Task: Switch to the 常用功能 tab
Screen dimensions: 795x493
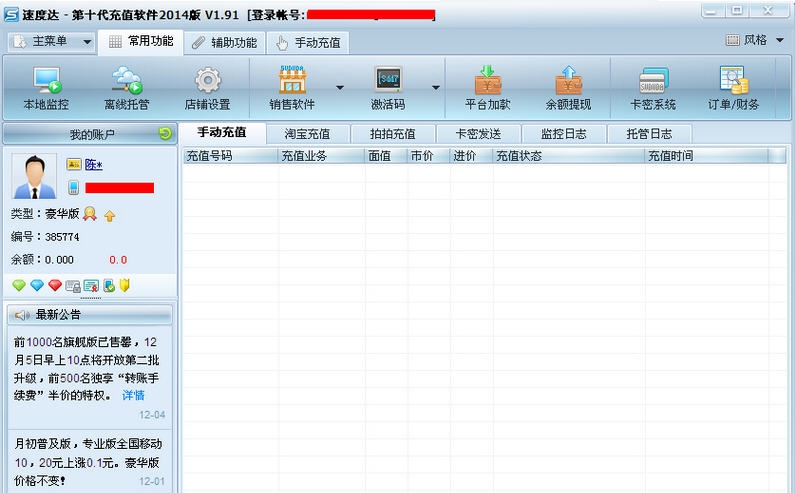Action: (x=141, y=42)
